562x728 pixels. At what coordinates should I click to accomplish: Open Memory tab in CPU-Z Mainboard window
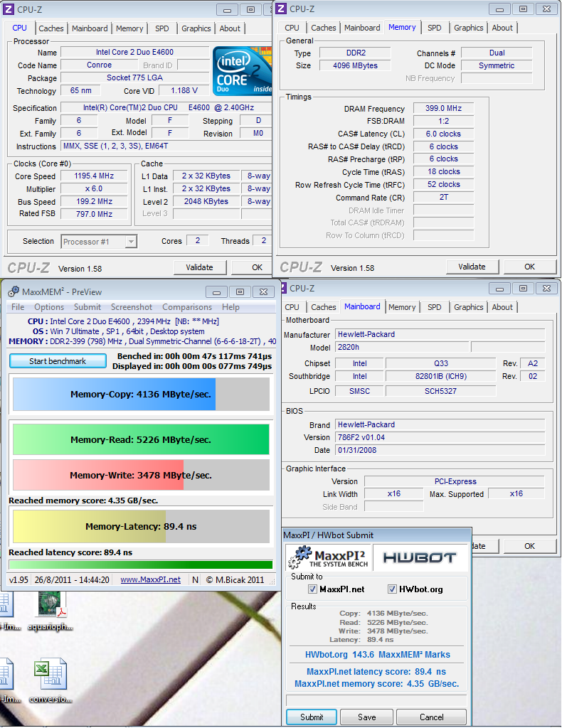click(402, 307)
